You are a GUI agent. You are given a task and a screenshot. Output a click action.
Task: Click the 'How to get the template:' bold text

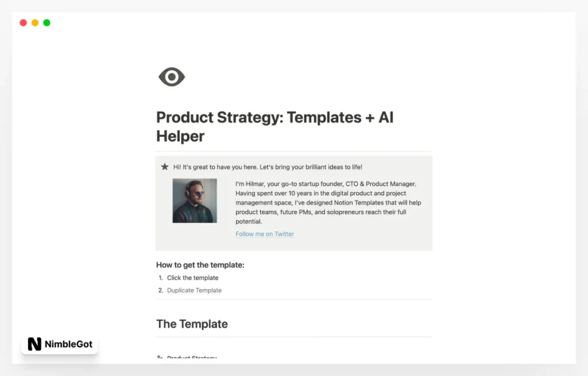(200, 265)
